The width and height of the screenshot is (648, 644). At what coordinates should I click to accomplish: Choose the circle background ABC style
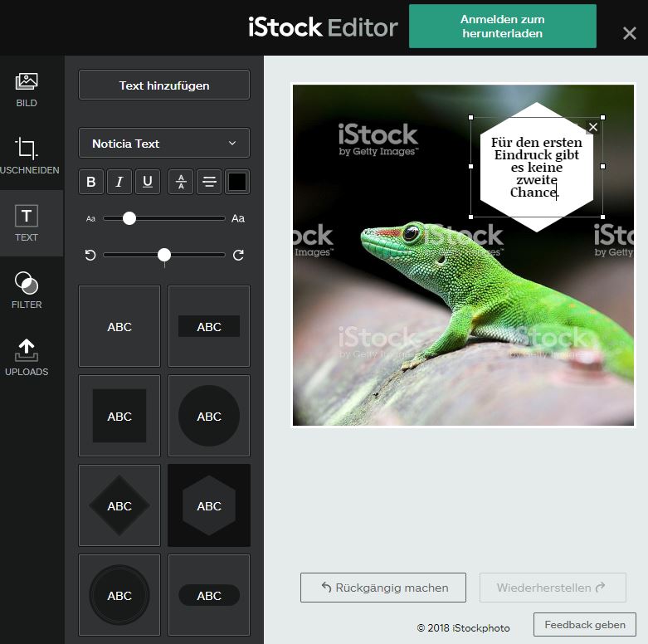click(x=209, y=416)
